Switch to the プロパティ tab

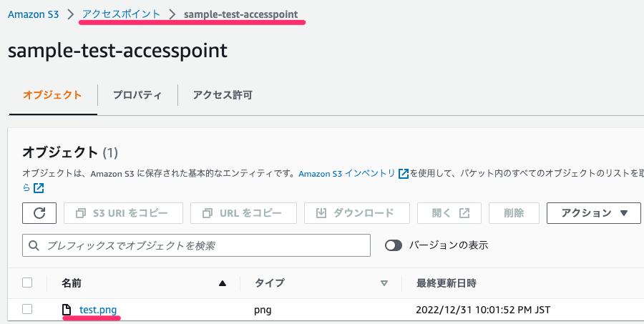[137, 95]
